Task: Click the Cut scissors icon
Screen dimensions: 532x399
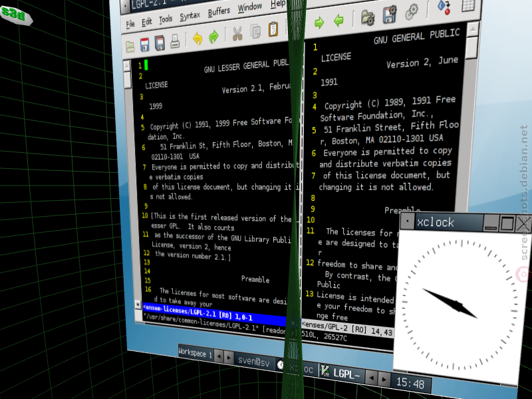Action: pyautogui.click(x=237, y=34)
